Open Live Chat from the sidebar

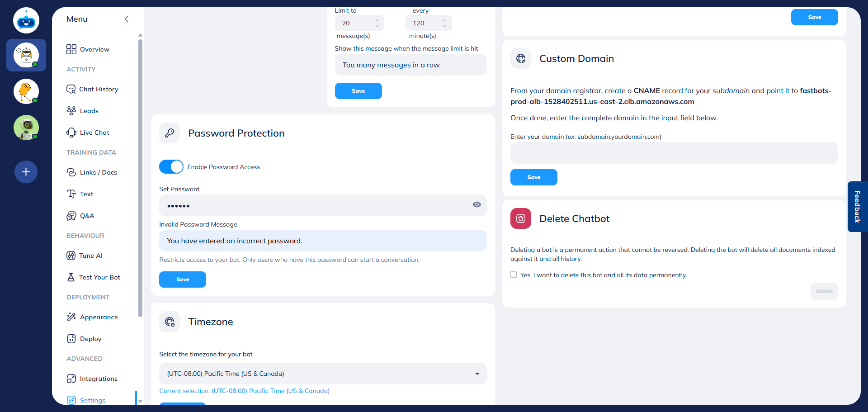[x=94, y=132]
